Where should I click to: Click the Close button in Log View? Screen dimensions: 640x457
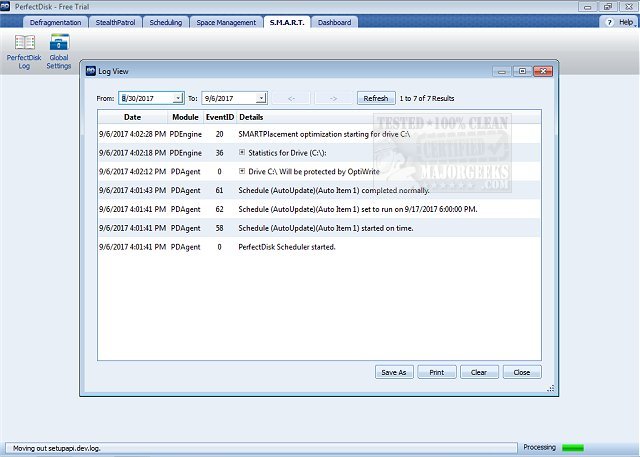pos(522,372)
